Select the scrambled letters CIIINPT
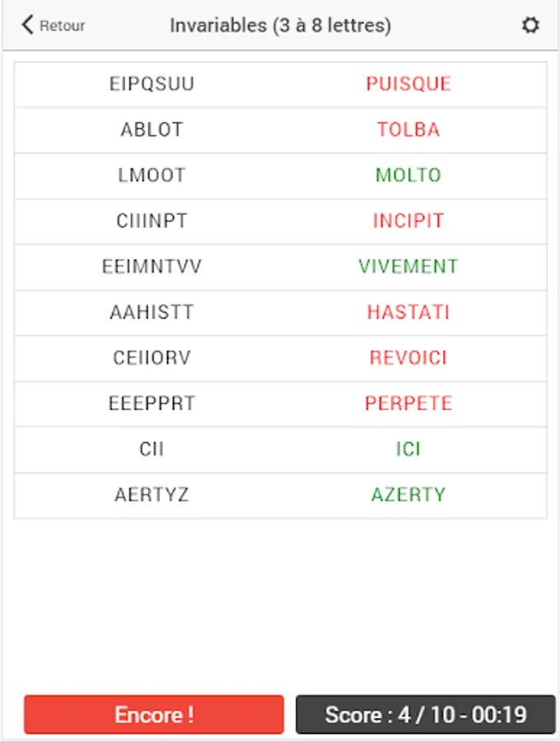The image size is (560, 741). pos(152,221)
